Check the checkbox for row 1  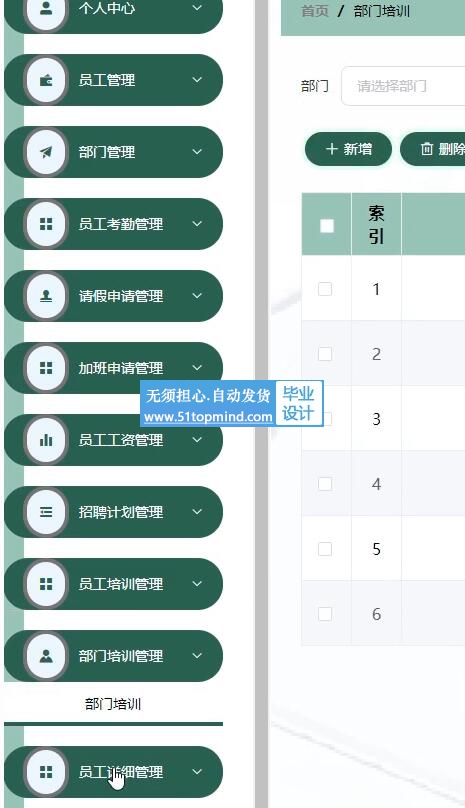coord(325,289)
